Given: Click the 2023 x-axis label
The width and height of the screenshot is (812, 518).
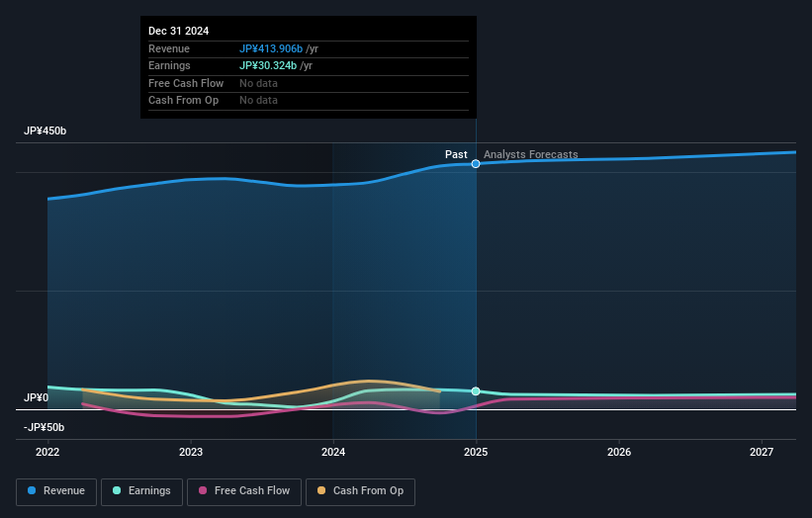Looking at the screenshot, I should click(191, 453).
